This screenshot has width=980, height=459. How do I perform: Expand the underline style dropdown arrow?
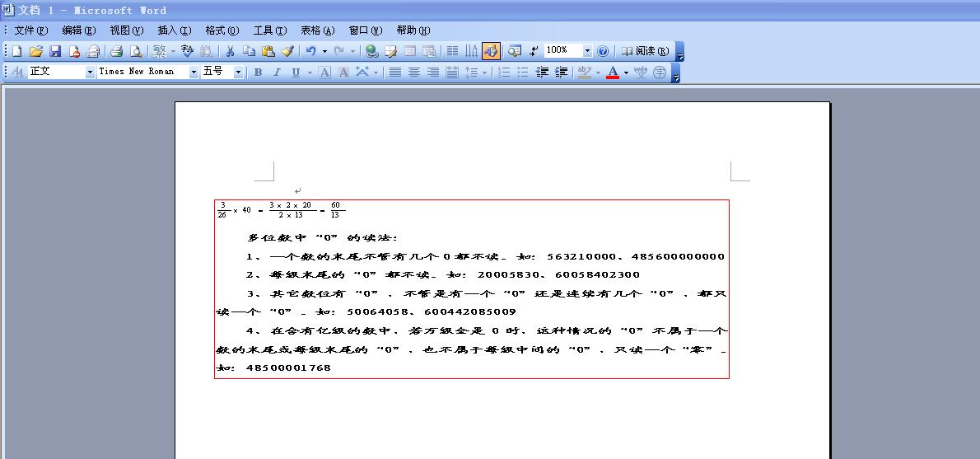(x=310, y=72)
